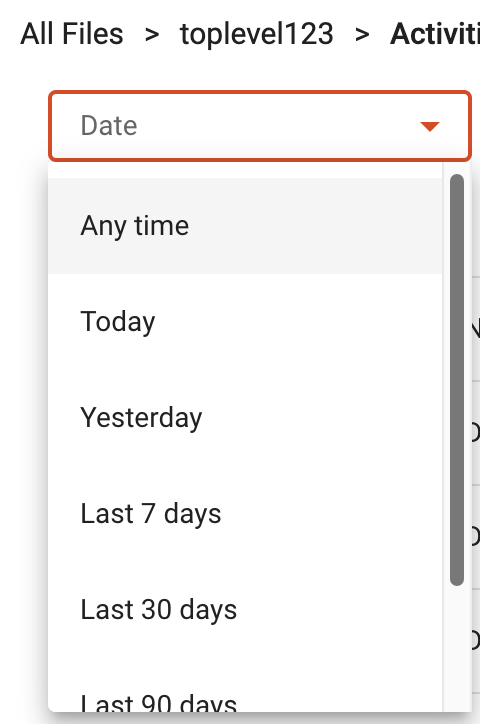Go to the All Files breadcrumb
The width and height of the screenshot is (480, 724).
coord(72,34)
